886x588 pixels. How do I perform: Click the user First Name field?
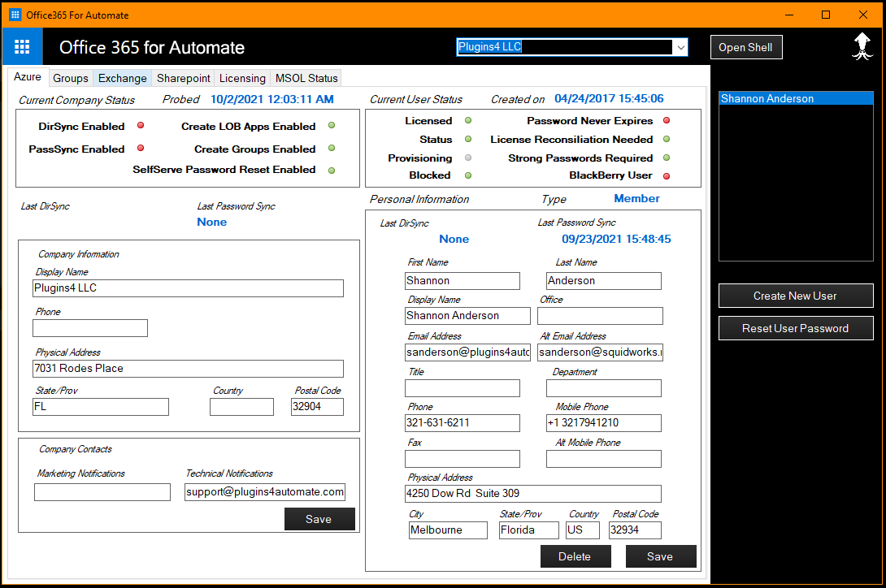[463, 281]
